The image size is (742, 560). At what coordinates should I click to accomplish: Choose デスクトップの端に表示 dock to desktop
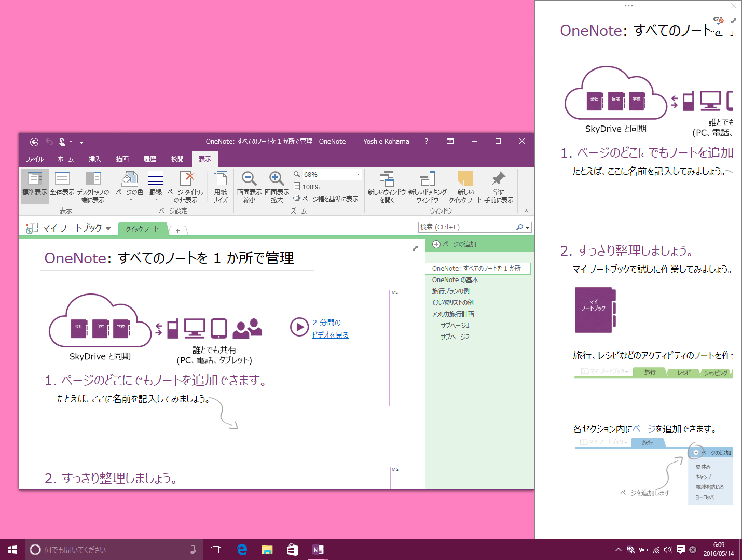[93, 186]
